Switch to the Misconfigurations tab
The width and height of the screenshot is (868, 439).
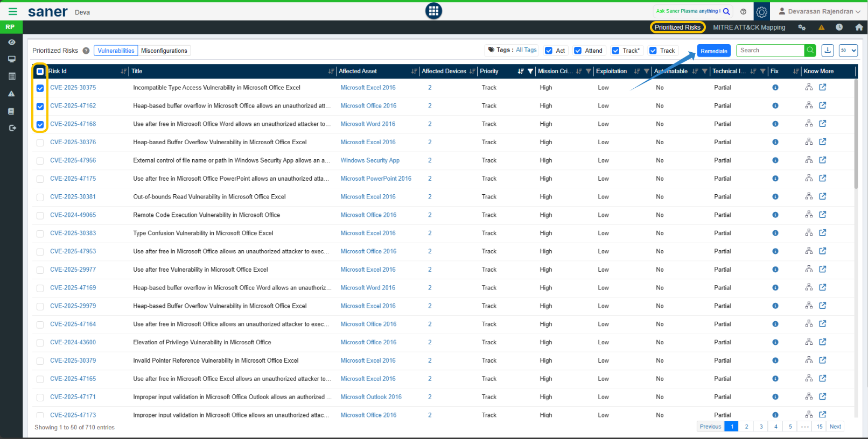pos(164,51)
